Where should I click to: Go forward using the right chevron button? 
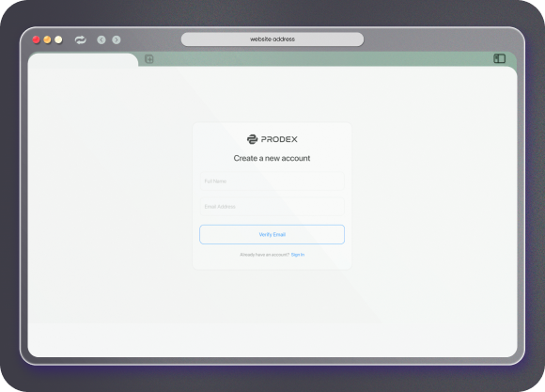pos(117,40)
